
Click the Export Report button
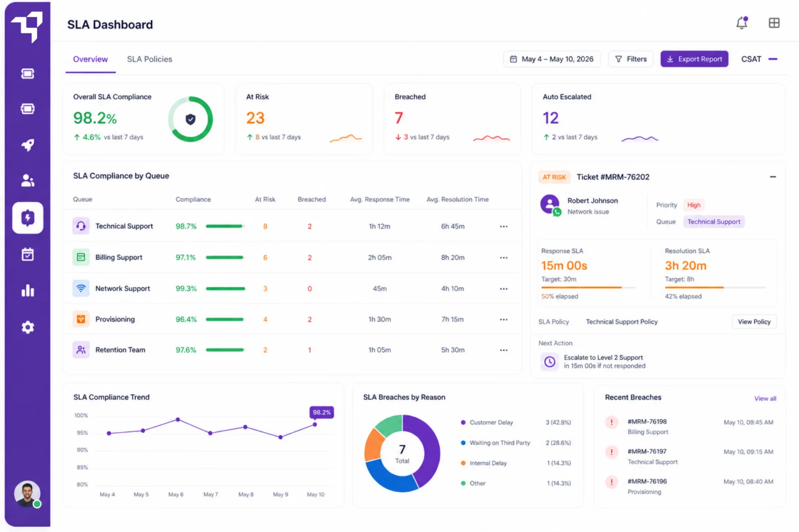[x=694, y=59]
